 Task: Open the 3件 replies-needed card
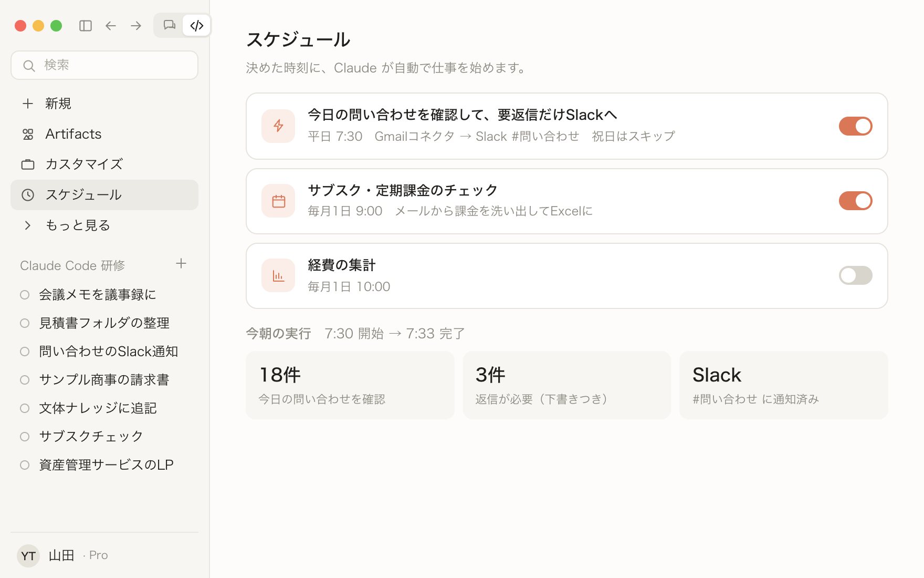pyautogui.click(x=567, y=385)
